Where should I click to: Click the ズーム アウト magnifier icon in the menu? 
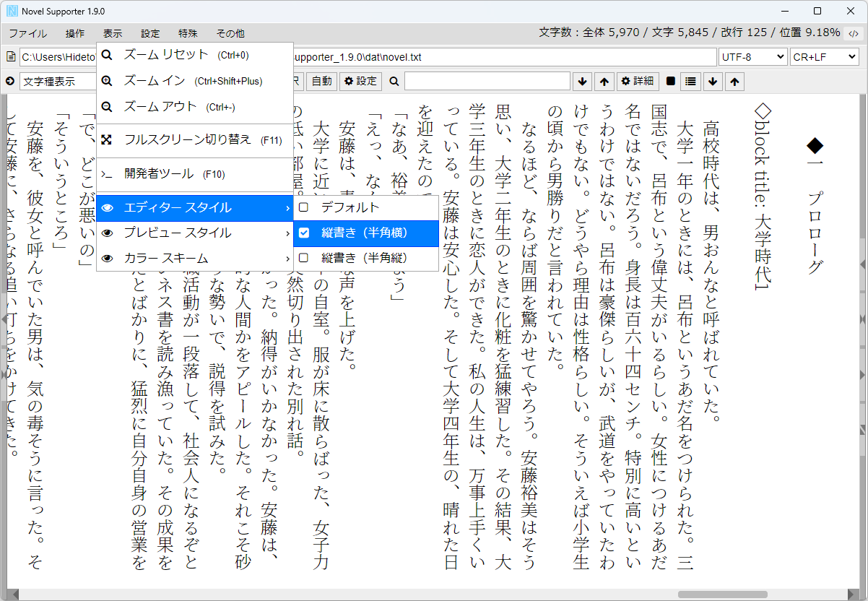click(107, 107)
